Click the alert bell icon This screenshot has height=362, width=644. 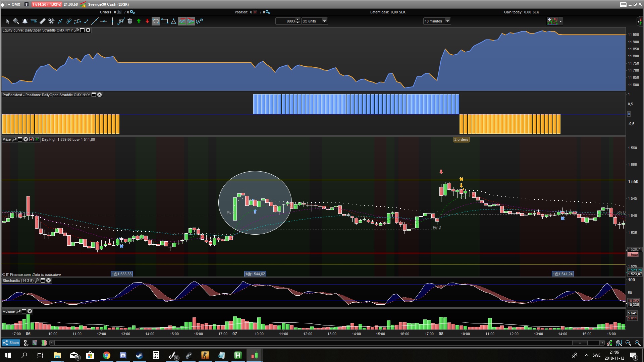[x=25, y=21]
